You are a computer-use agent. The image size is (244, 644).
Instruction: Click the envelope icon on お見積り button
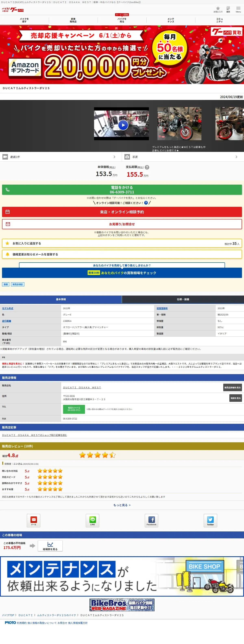[x=8, y=224]
